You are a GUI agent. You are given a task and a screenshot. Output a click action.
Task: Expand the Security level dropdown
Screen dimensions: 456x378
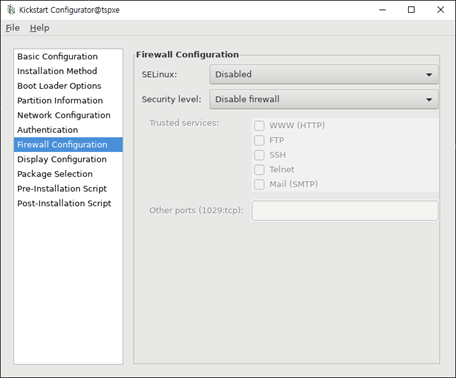(x=324, y=99)
